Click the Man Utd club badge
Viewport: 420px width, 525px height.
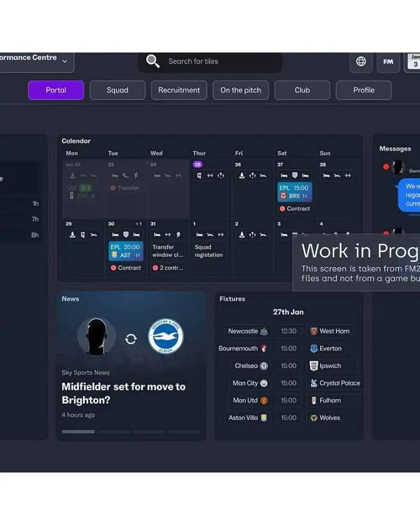(x=264, y=401)
